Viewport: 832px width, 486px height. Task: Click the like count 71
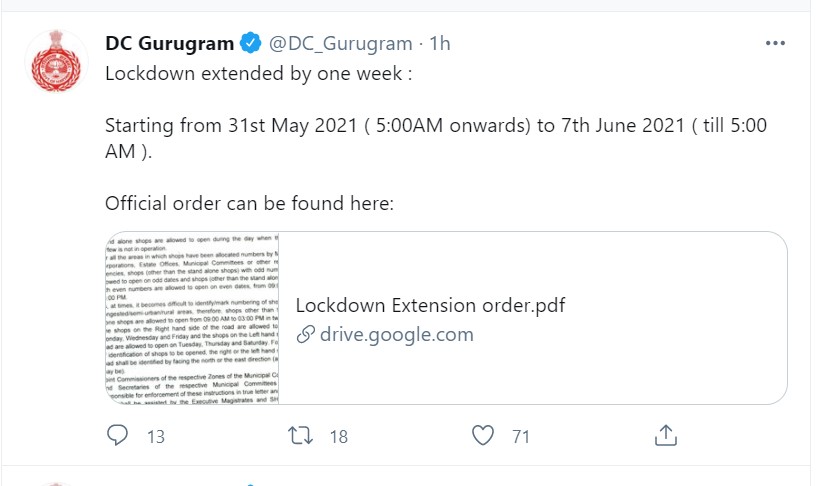click(520, 436)
